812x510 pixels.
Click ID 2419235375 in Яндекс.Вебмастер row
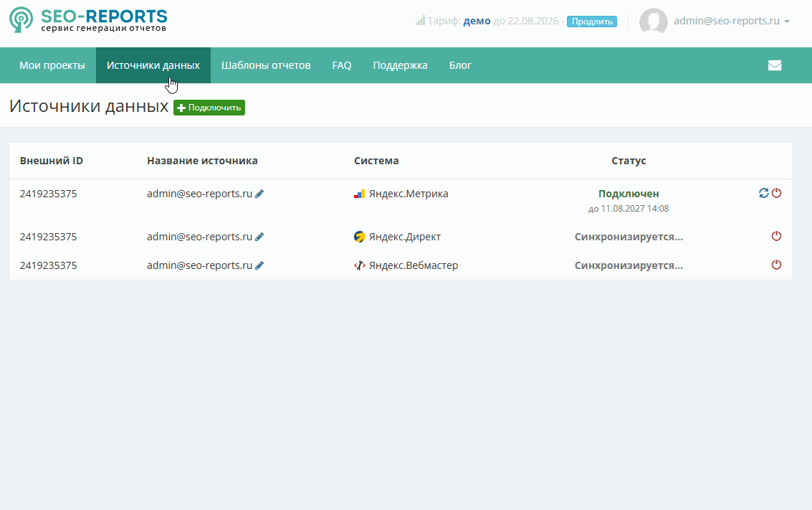pyautogui.click(x=48, y=265)
